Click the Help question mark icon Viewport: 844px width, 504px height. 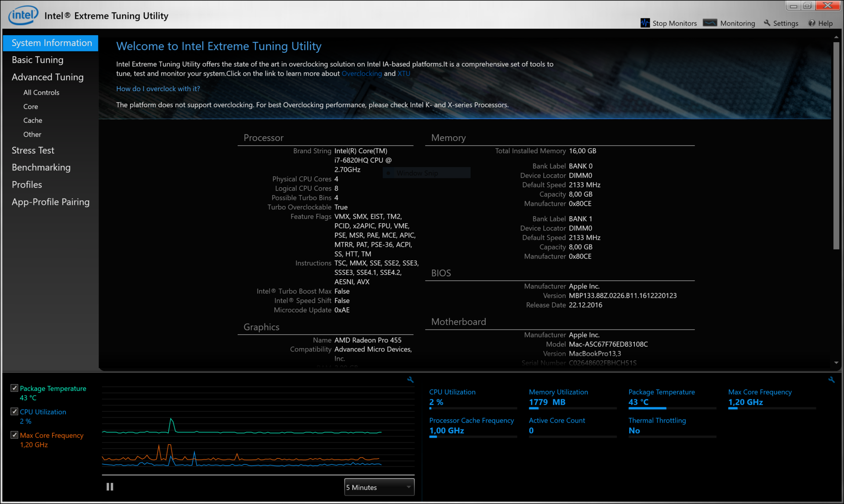(x=812, y=23)
